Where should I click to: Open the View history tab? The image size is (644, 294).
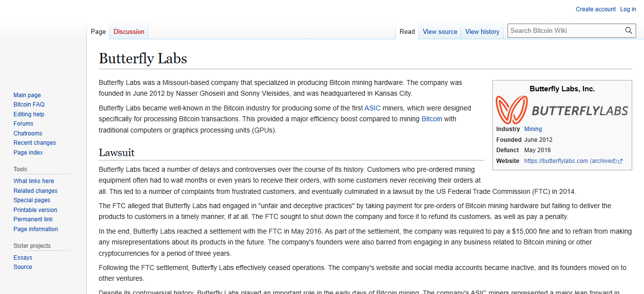pos(482,31)
